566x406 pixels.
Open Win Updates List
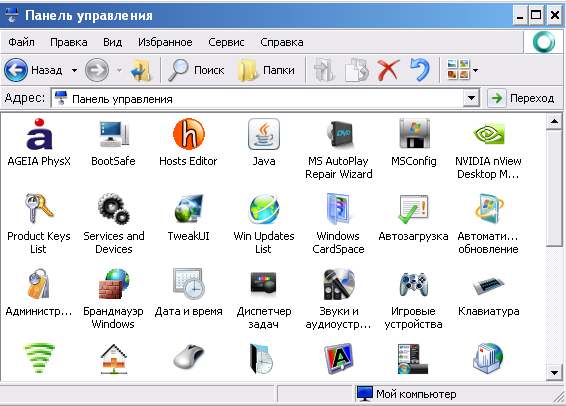click(x=264, y=224)
